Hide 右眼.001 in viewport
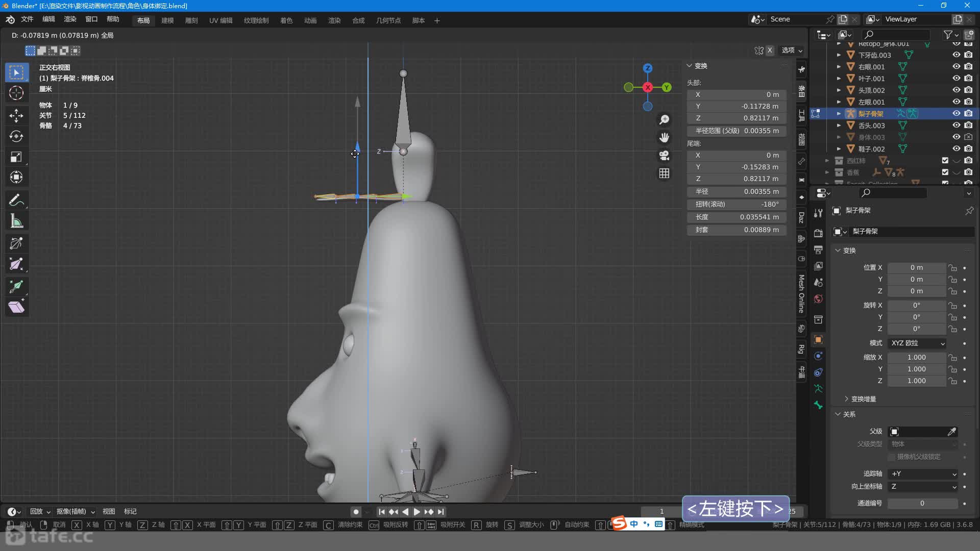This screenshot has height=551, width=980. click(x=957, y=66)
